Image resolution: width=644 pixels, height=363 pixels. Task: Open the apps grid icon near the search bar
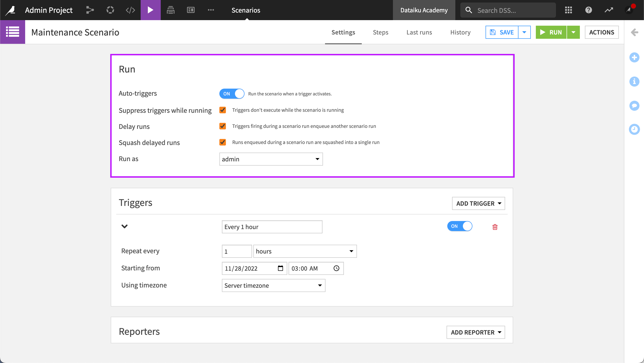(x=569, y=10)
